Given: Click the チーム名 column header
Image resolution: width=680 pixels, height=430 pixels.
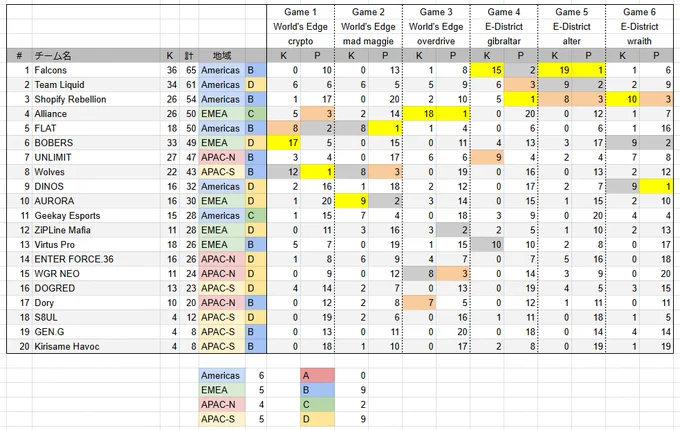Looking at the screenshot, I should [96, 55].
